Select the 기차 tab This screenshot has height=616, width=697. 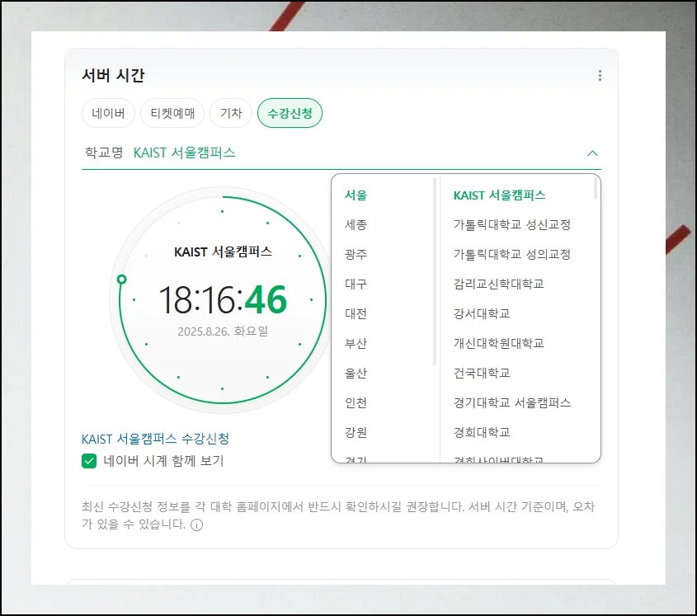pyautogui.click(x=231, y=114)
